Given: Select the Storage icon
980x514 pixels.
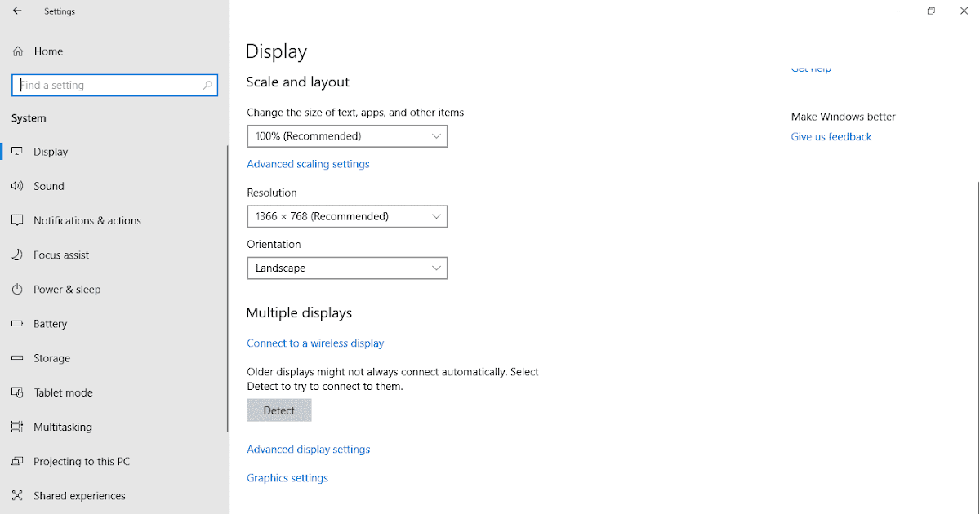Looking at the screenshot, I should (x=18, y=357).
